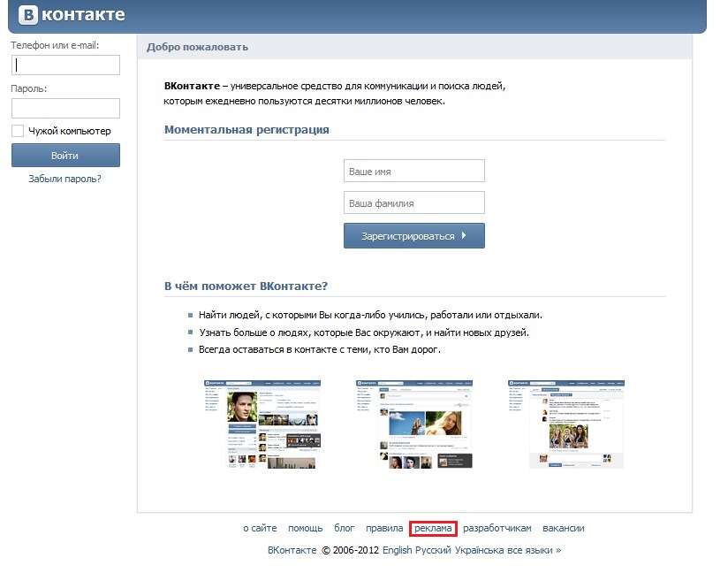Open the Забыли пароль? link
728x573 pixels.
coord(65,179)
